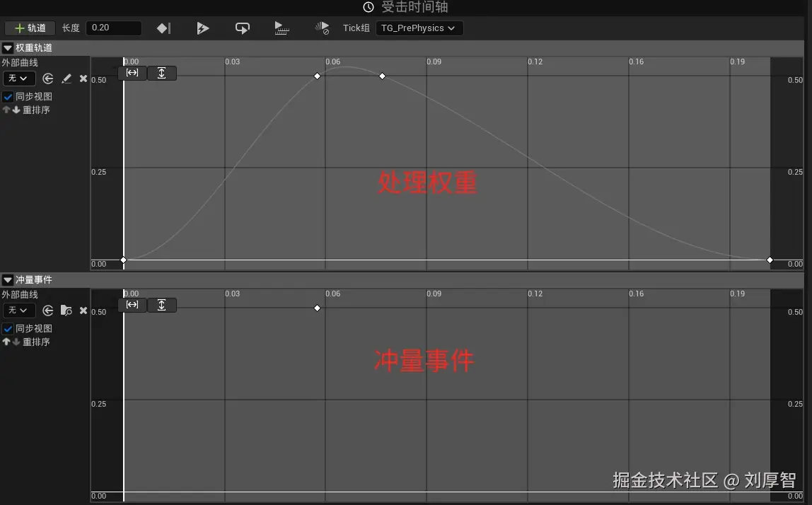Click 外部曲线 label in 冲量事件 track
This screenshot has height=505, width=812.
pos(20,295)
